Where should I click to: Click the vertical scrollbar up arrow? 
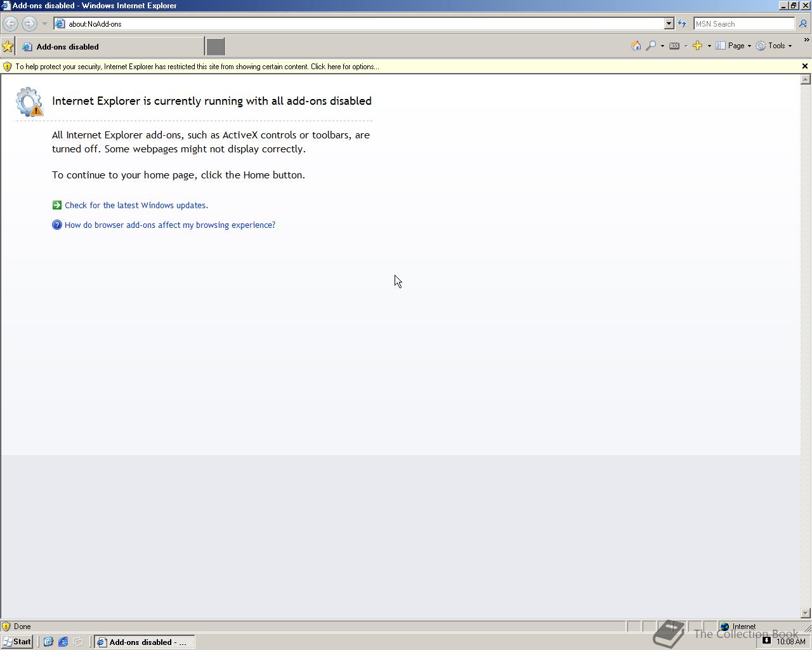click(806, 79)
